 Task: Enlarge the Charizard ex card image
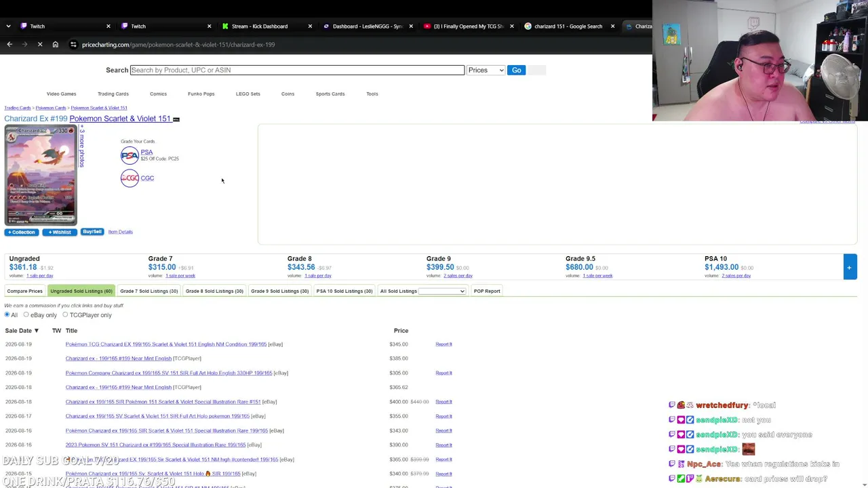(x=41, y=176)
